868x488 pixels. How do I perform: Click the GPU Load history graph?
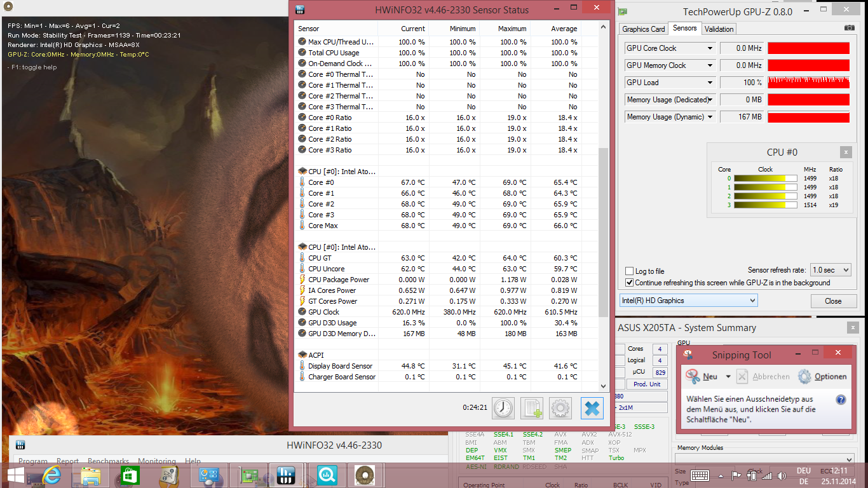pyautogui.click(x=808, y=83)
